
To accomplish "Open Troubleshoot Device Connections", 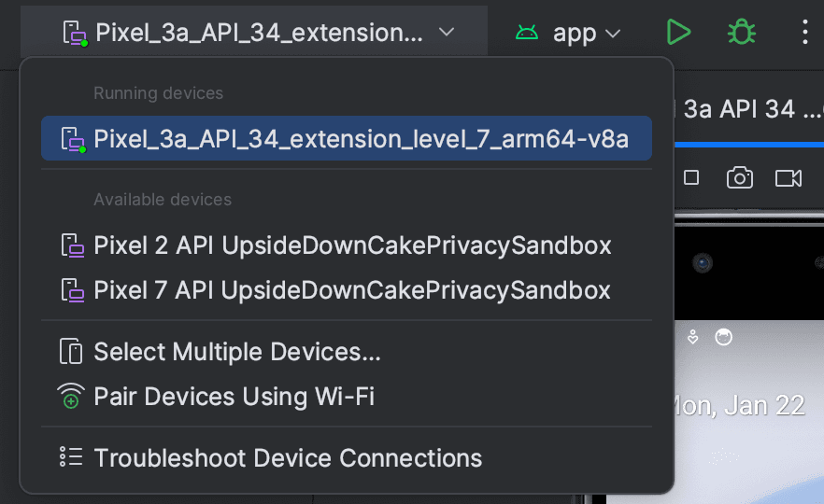I will tap(347, 457).
